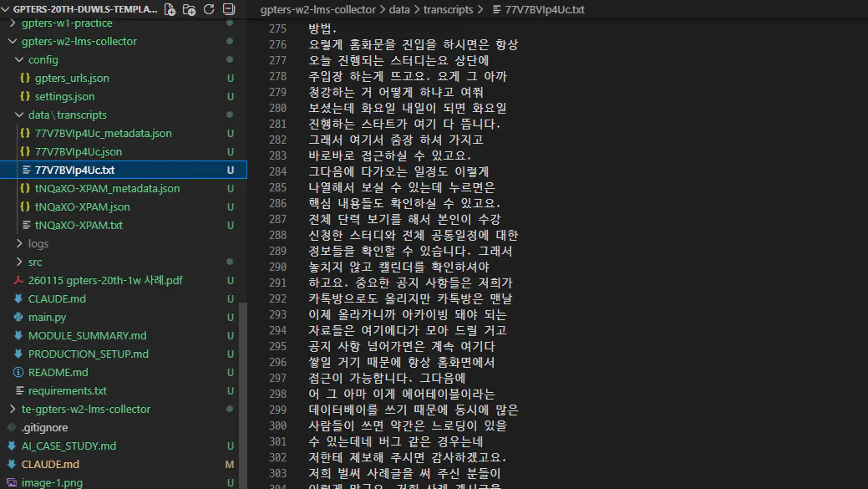The image size is (868, 489).
Task: Click the New Folder icon in the explorer header
Action: click(190, 9)
